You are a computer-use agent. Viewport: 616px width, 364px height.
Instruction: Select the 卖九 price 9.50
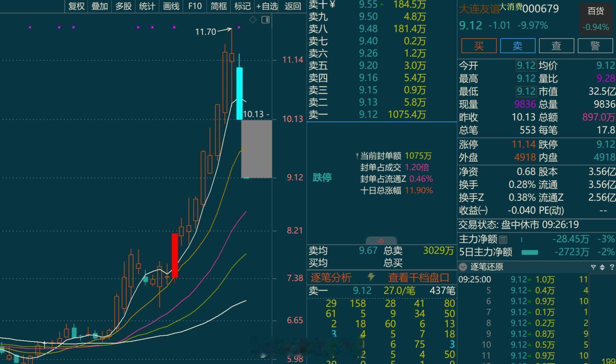(x=368, y=17)
